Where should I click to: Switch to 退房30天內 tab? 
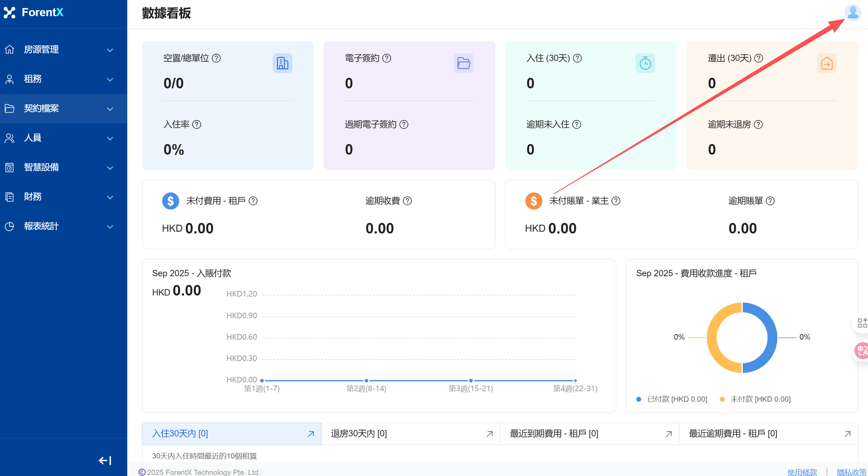coord(359,434)
